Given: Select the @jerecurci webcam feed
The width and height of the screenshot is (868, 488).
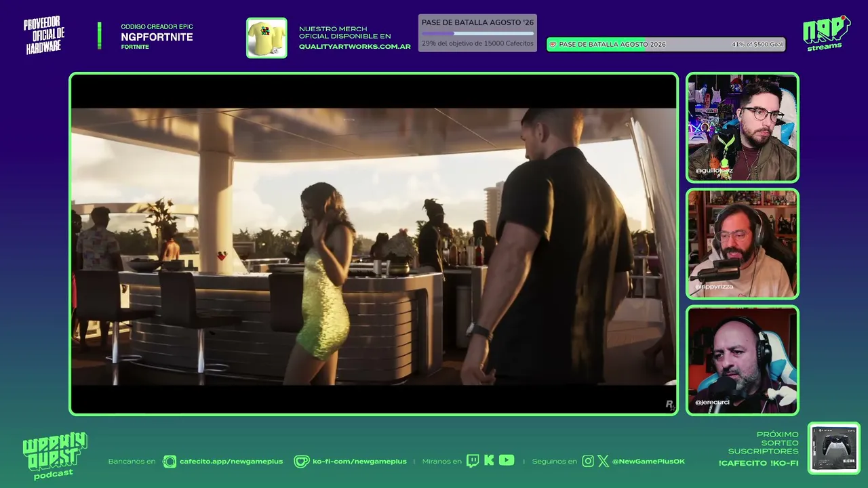Looking at the screenshot, I should click(742, 360).
